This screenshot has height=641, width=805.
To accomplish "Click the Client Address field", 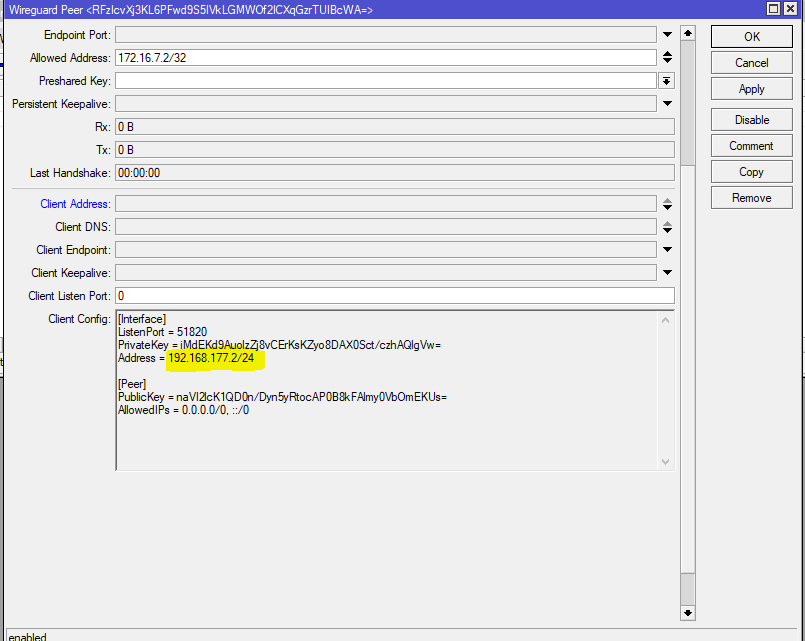I will coord(386,204).
